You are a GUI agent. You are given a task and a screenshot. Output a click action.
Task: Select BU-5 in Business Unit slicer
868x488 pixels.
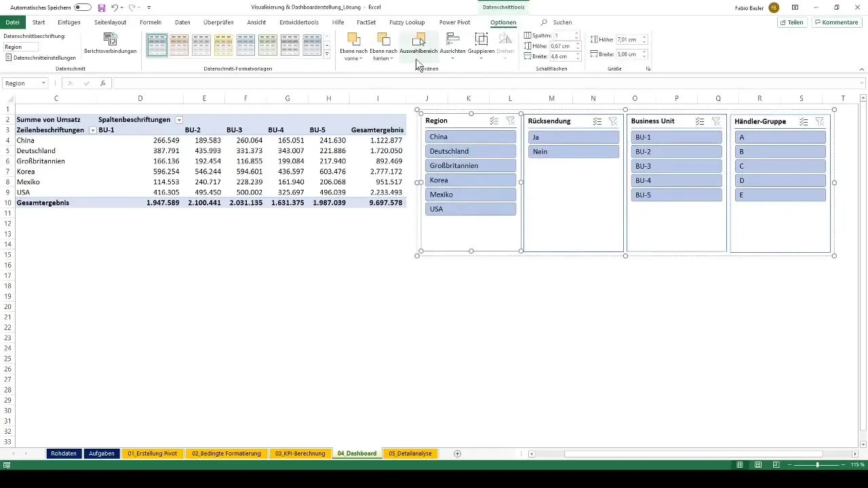pyautogui.click(x=677, y=195)
